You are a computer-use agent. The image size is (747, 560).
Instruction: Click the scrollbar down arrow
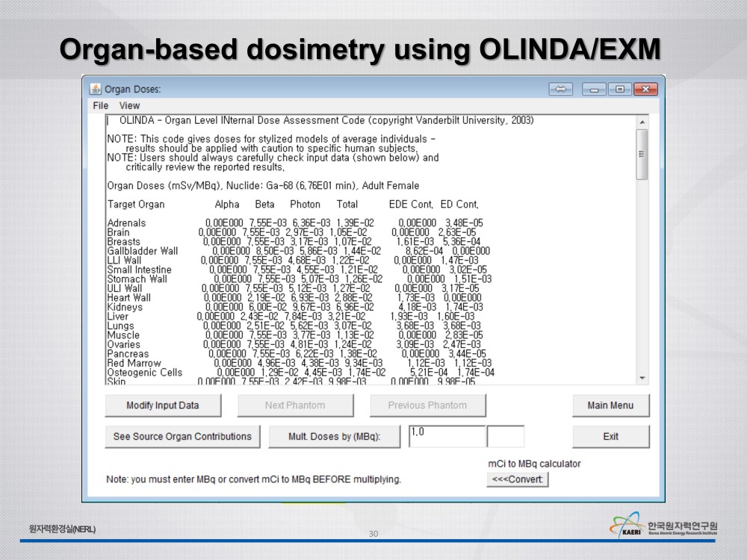(642, 378)
